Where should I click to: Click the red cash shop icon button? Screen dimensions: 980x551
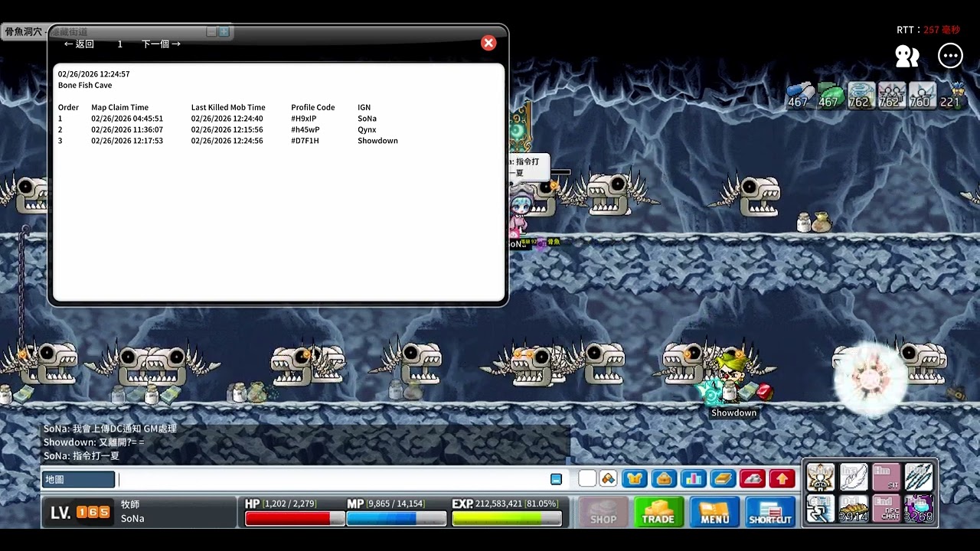coord(752,479)
